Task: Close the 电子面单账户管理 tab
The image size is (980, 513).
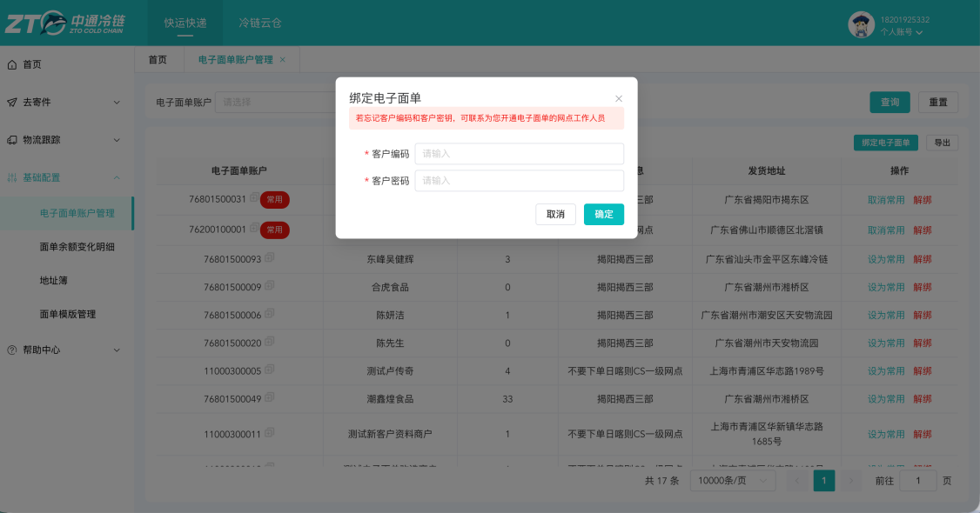Action: click(x=283, y=60)
